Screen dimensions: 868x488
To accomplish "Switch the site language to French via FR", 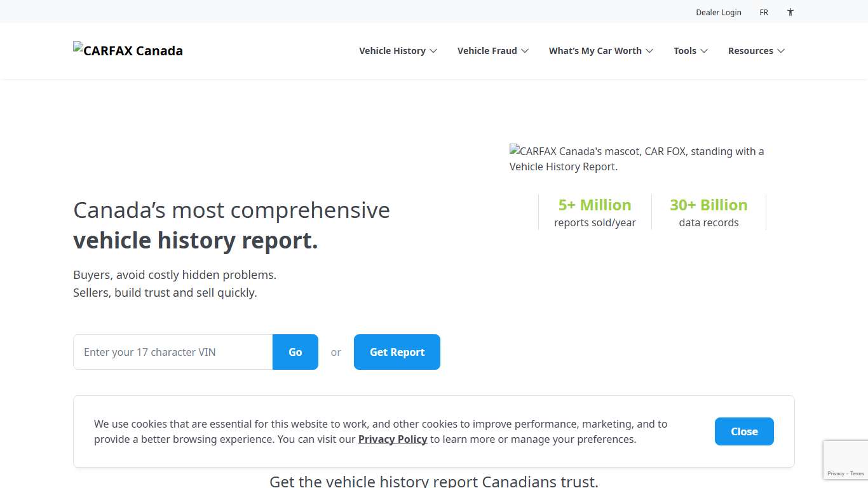I will click(764, 12).
